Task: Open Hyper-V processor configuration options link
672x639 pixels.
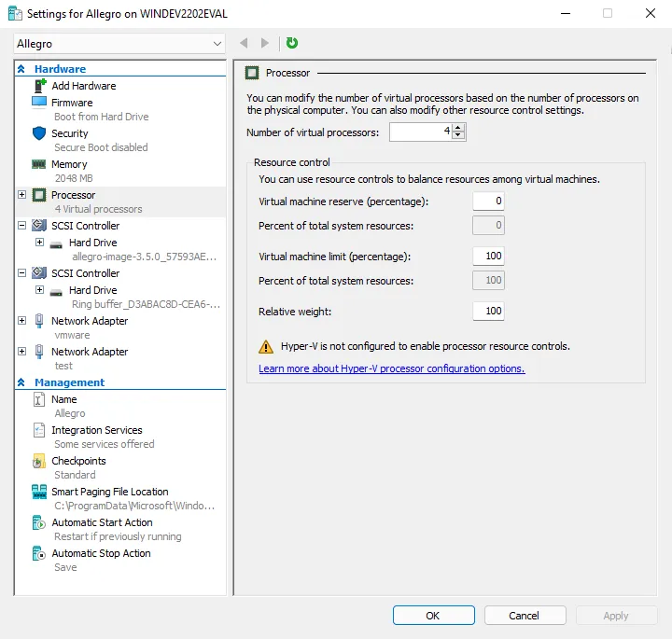Action: tap(391, 368)
